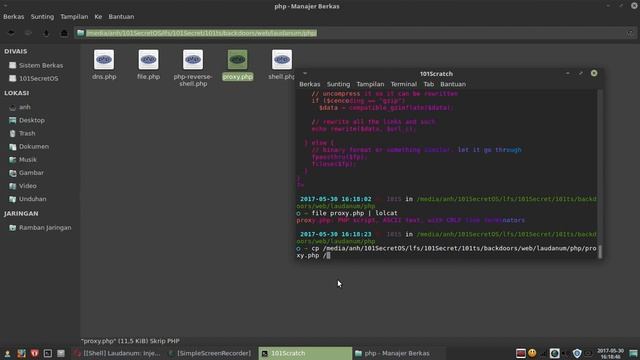The image size is (640, 360).
Task: Open the taskbar clock showing 2017-05-30
Action: 611,353
